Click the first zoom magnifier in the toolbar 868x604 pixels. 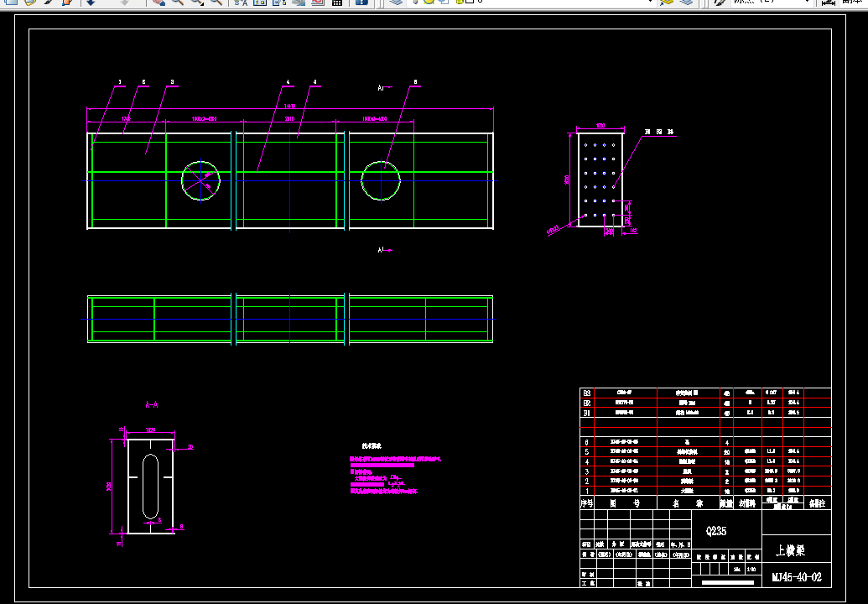click(x=178, y=3)
